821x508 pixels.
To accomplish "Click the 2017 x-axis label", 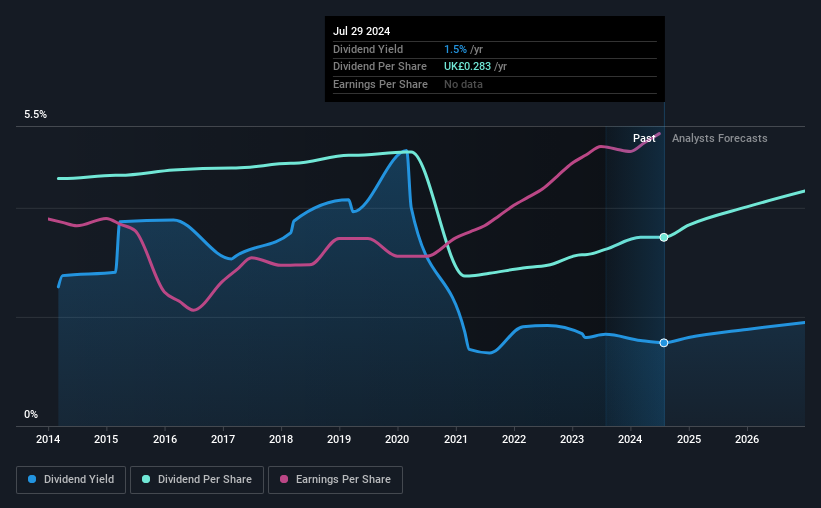I will [223, 439].
